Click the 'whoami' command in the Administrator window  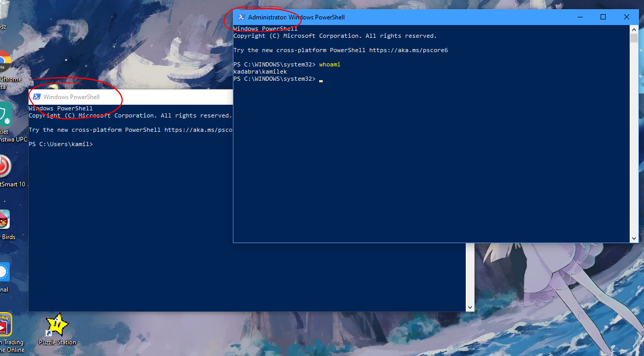(x=329, y=64)
